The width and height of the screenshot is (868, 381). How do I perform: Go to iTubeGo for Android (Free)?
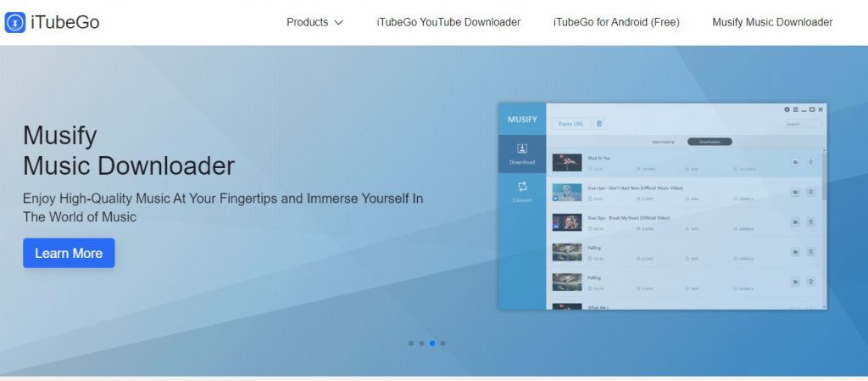(x=615, y=22)
